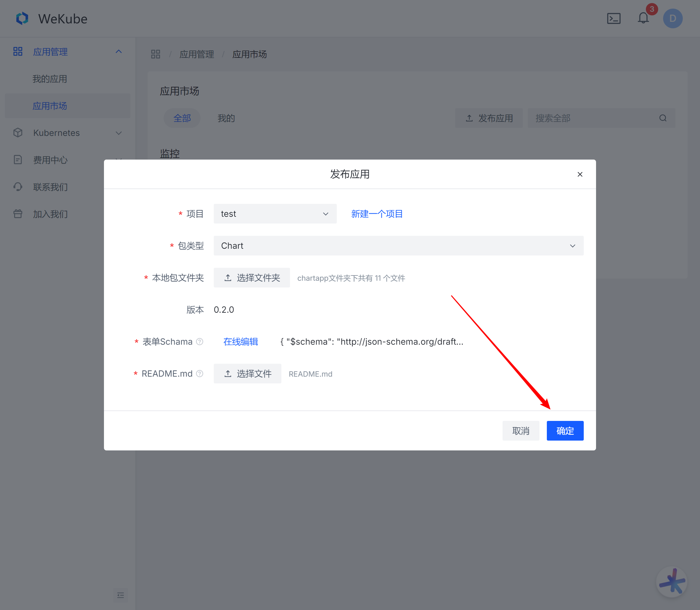Open the 包类型 Chart dropdown
This screenshot has width=700, height=610.
[x=398, y=246]
